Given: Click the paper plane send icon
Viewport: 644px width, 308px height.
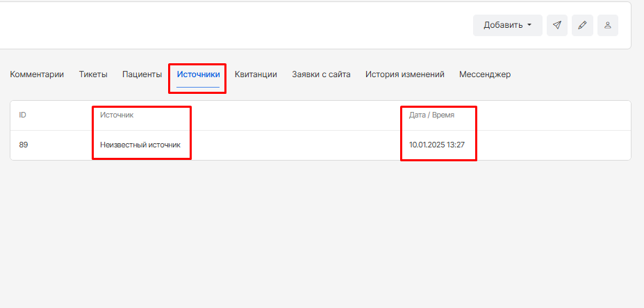Looking at the screenshot, I should pyautogui.click(x=557, y=25).
